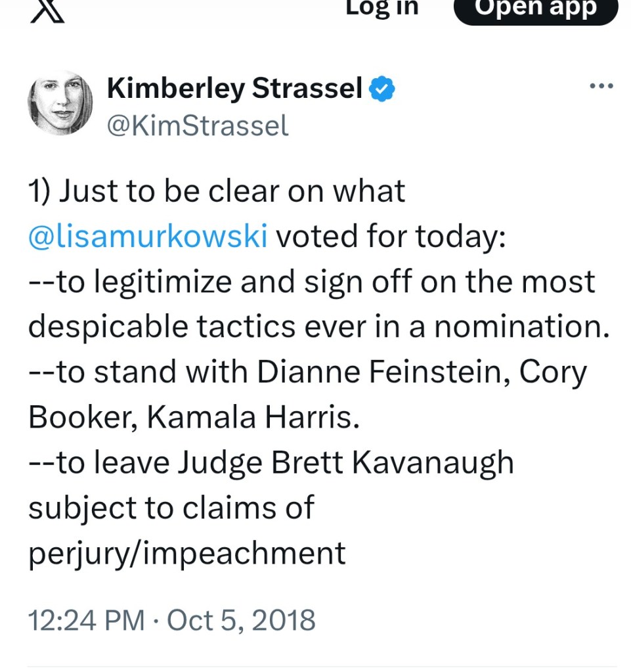This screenshot has width=631, height=672.
Task: Click the word "perjury/impeachment"
Action: click(186, 553)
